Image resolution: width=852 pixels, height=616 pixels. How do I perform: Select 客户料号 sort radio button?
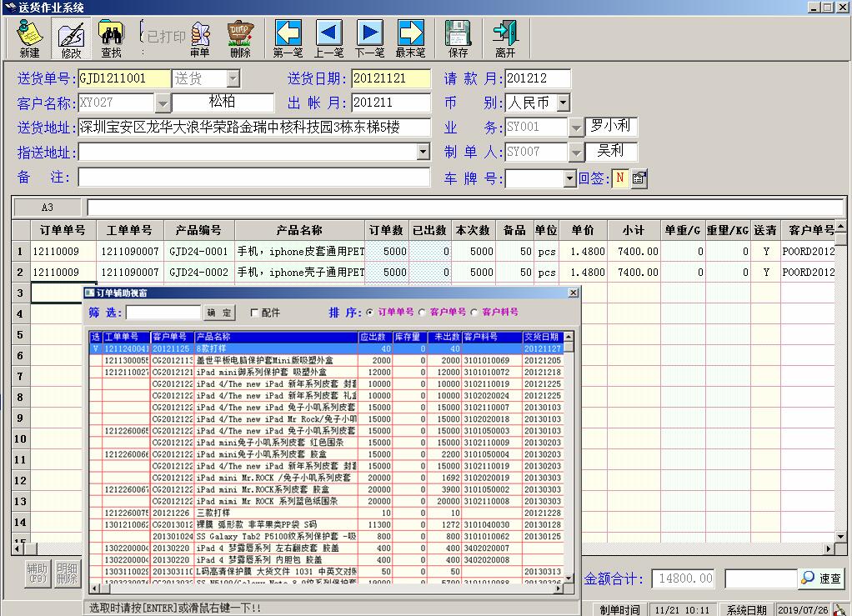click(474, 313)
